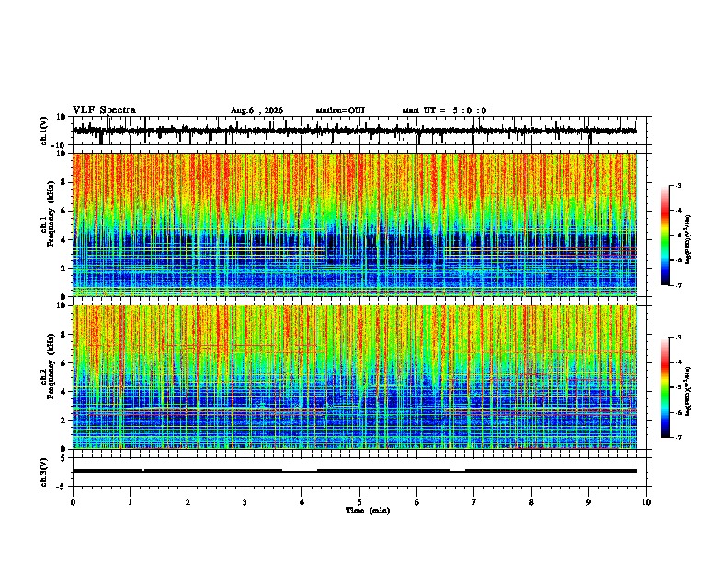Screen dimensions: 728x563
Task: Click the "VLF Spectra" title text
Action: coord(104,110)
